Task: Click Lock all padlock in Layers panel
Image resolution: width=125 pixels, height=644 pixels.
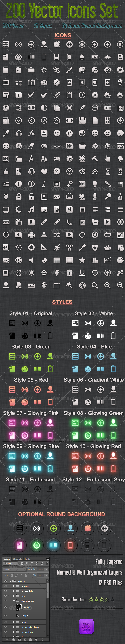Action: pos(26,575)
